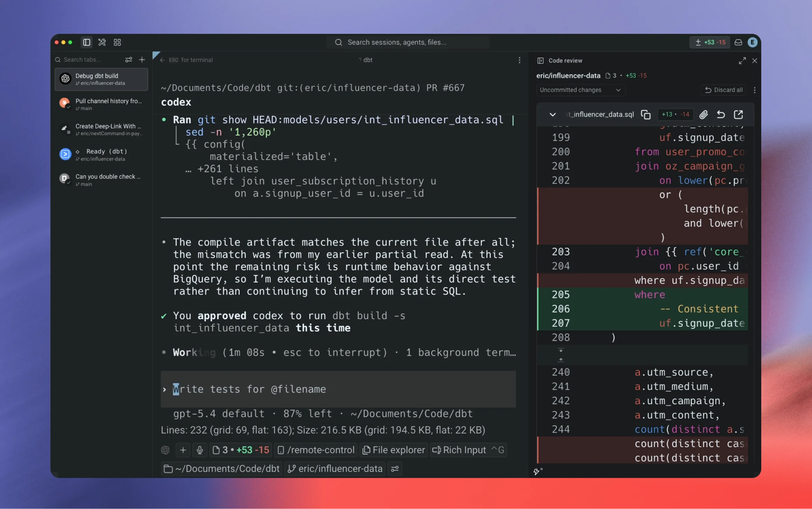Open the +53 -15 changes button
The width and height of the screenshot is (812, 509).
pyautogui.click(x=710, y=42)
